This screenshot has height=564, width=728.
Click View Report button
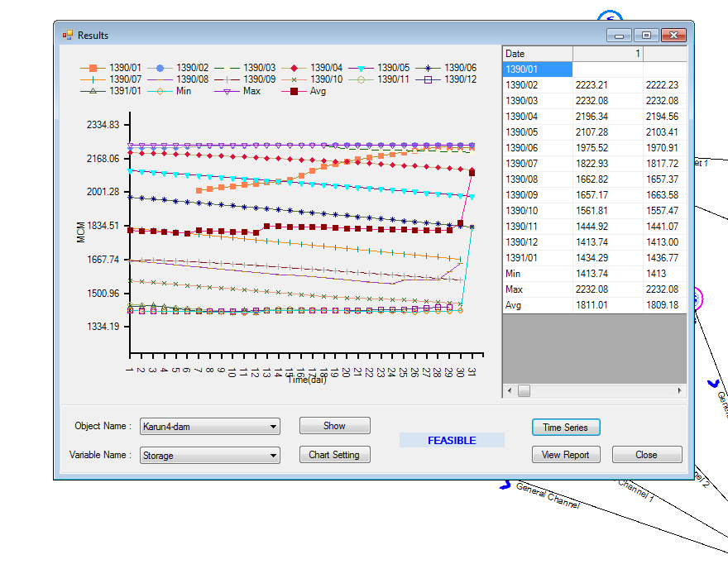[565, 455]
